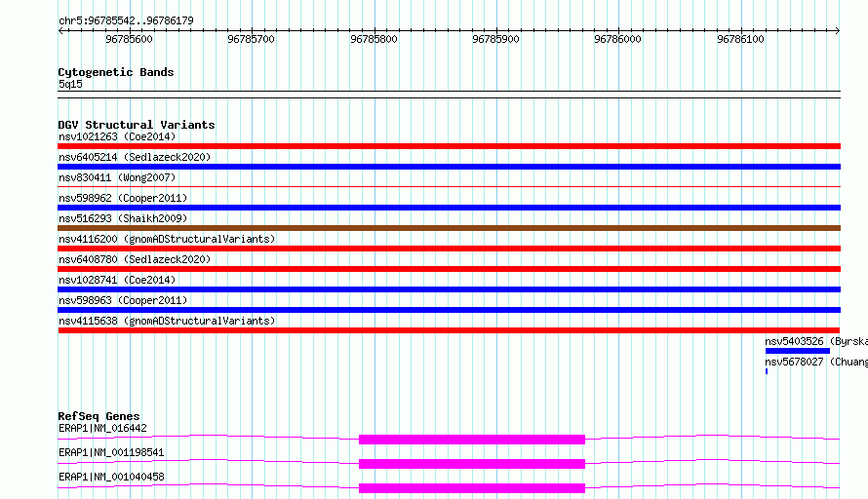This screenshot has width=868, height=499.
Task: Select the brown nsv516293 (Shaikh2009) bar
Action: 449,228
